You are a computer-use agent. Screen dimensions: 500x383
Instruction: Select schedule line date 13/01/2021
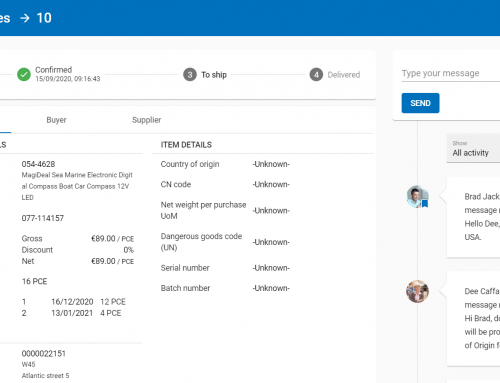point(72,313)
